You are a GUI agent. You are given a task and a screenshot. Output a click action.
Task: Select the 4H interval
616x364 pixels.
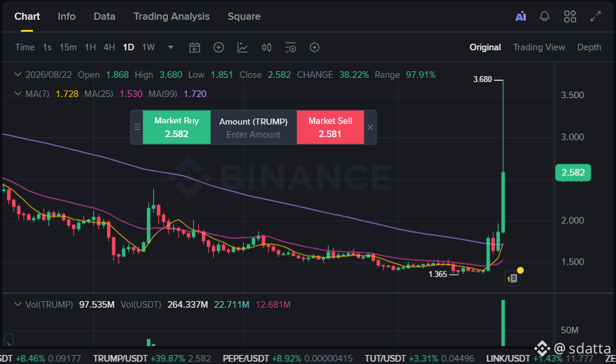[109, 47]
